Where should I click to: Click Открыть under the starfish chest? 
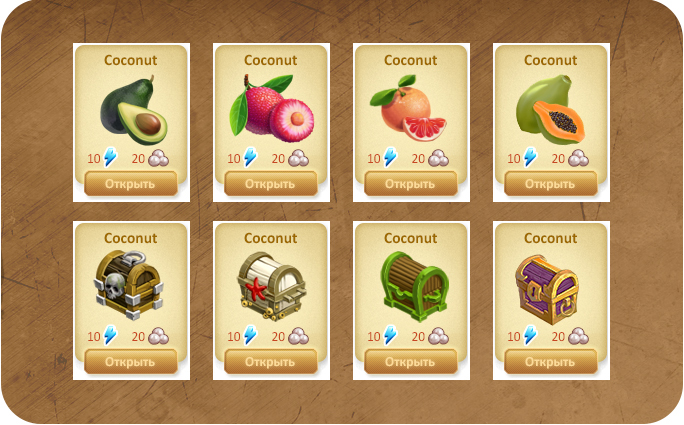click(271, 362)
